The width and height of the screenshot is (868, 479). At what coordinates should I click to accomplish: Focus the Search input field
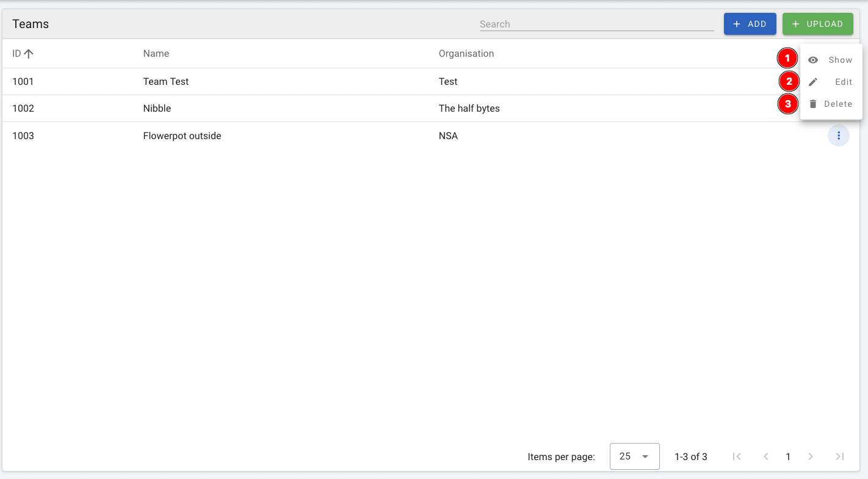click(x=596, y=24)
